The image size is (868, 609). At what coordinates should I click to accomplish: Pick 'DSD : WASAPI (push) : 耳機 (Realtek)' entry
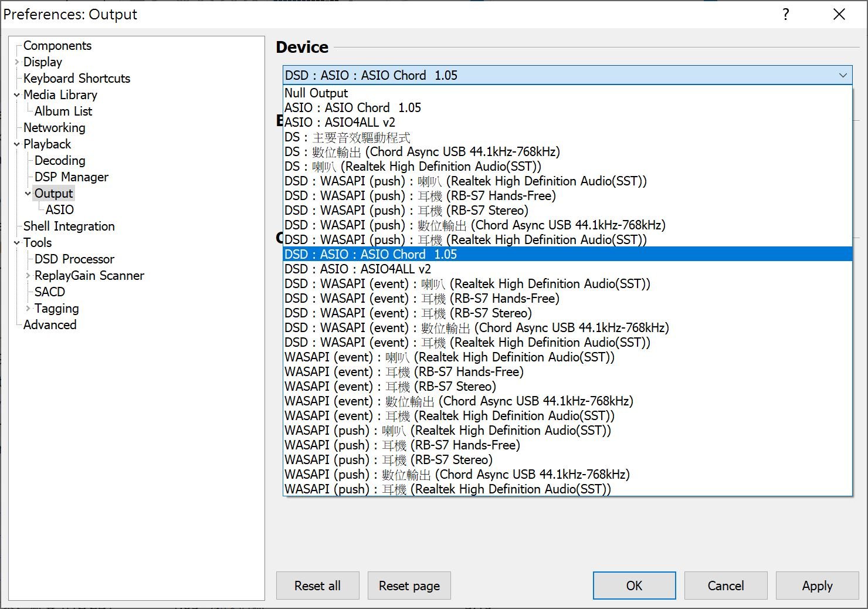click(567, 239)
